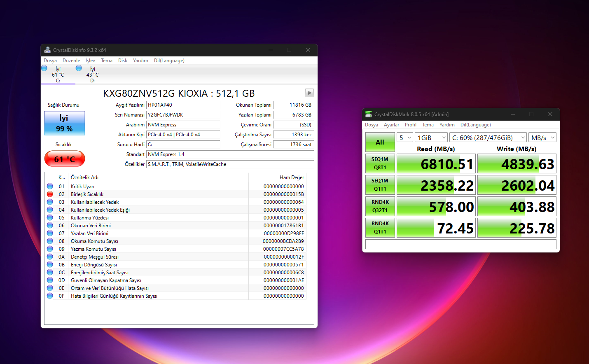
Task: Open Tema menu in CrystalDiskMark
Action: 428,125
